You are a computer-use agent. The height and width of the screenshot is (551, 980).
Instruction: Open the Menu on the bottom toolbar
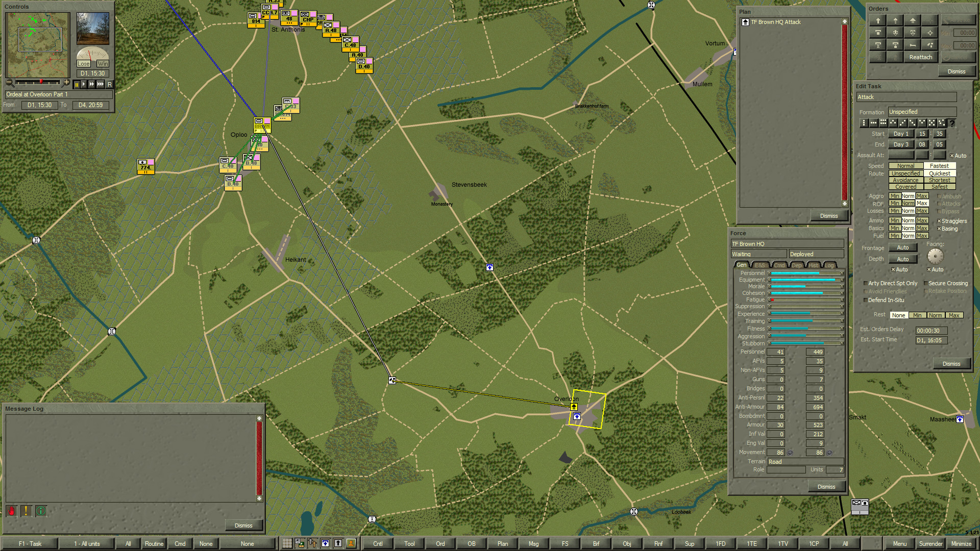tap(899, 544)
